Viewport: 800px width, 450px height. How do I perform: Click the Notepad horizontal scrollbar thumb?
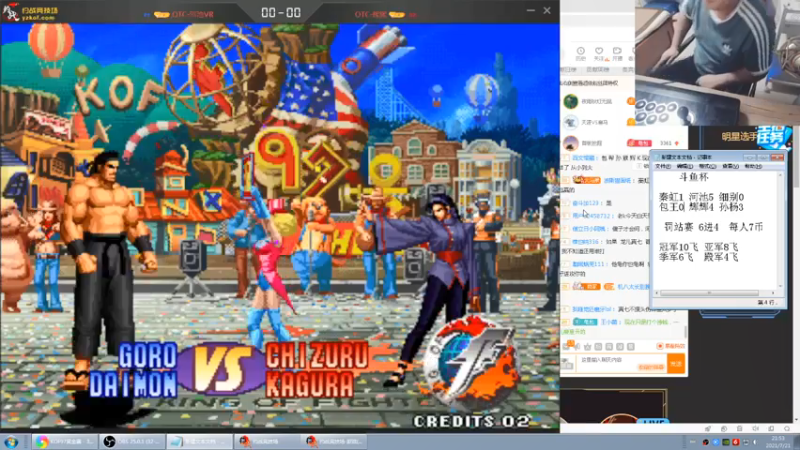pyautogui.click(x=709, y=293)
